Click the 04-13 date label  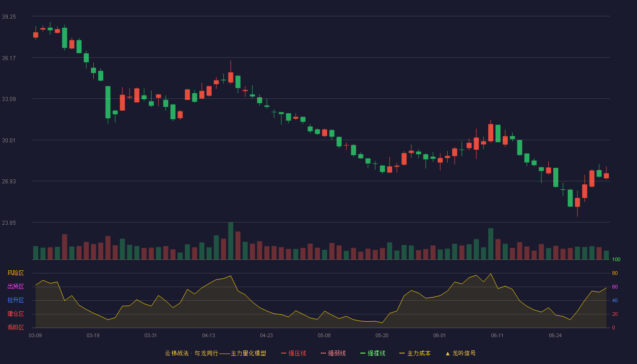[x=208, y=335]
